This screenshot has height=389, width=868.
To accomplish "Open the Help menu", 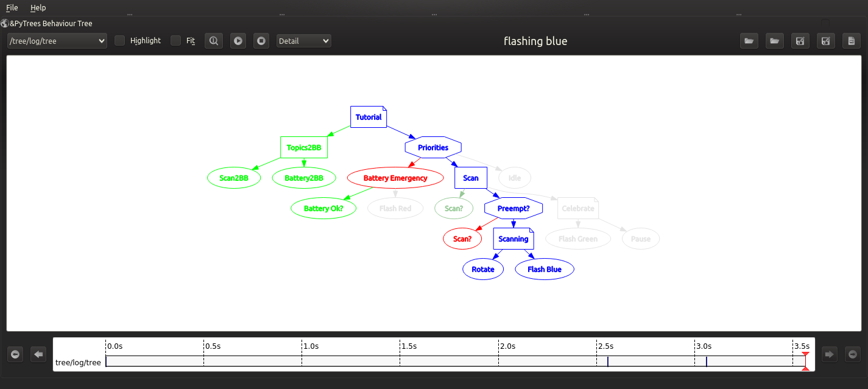I will pos(38,8).
